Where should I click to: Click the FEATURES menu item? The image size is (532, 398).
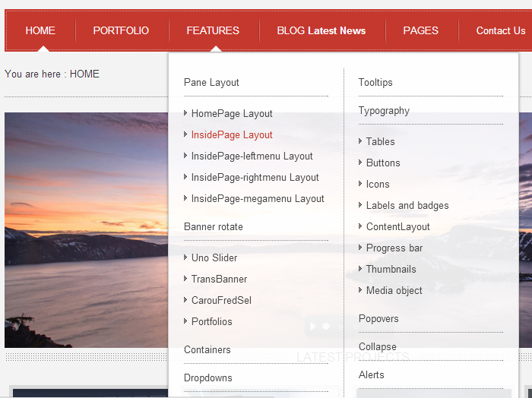[213, 30]
